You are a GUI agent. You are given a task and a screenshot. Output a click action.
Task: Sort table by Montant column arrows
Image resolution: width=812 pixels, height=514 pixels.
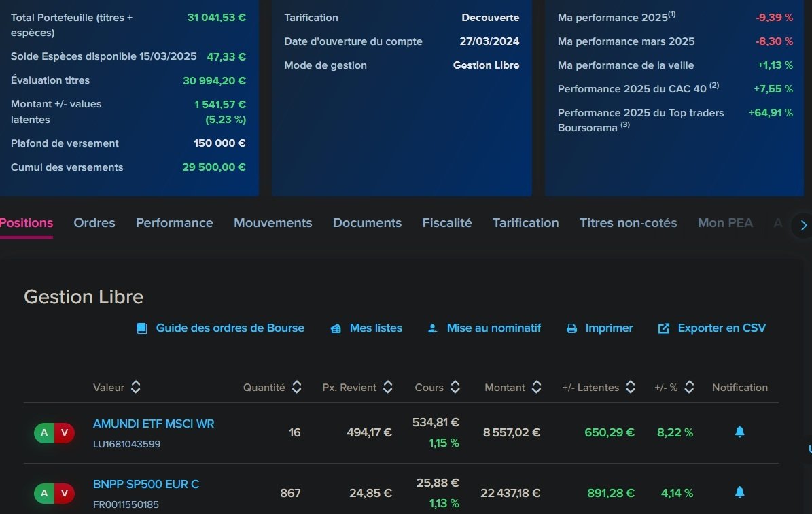[x=537, y=387]
